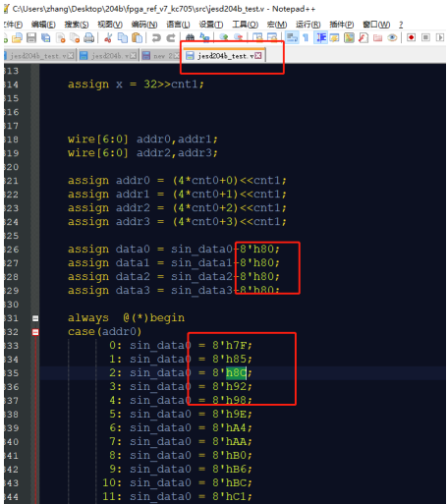Image resolution: width=448 pixels, height=504 pixels.
Task: Place cursor on line 314 assign statement
Action: 136,84
